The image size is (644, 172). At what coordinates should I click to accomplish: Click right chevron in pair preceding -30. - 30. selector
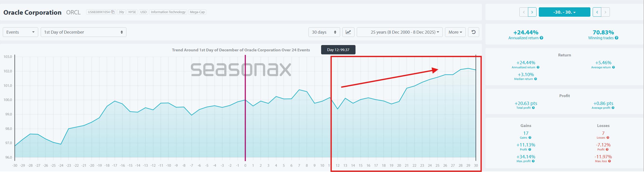532,12
